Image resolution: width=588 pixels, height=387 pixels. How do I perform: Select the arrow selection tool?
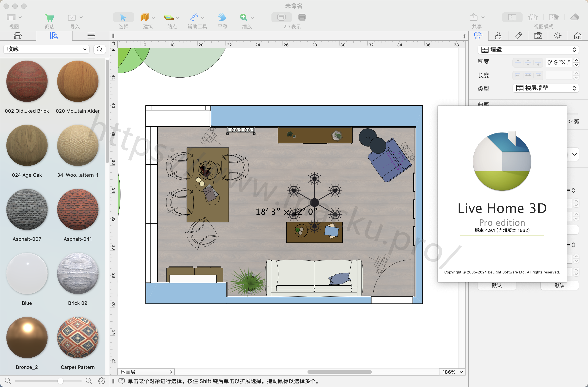click(123, 17)
